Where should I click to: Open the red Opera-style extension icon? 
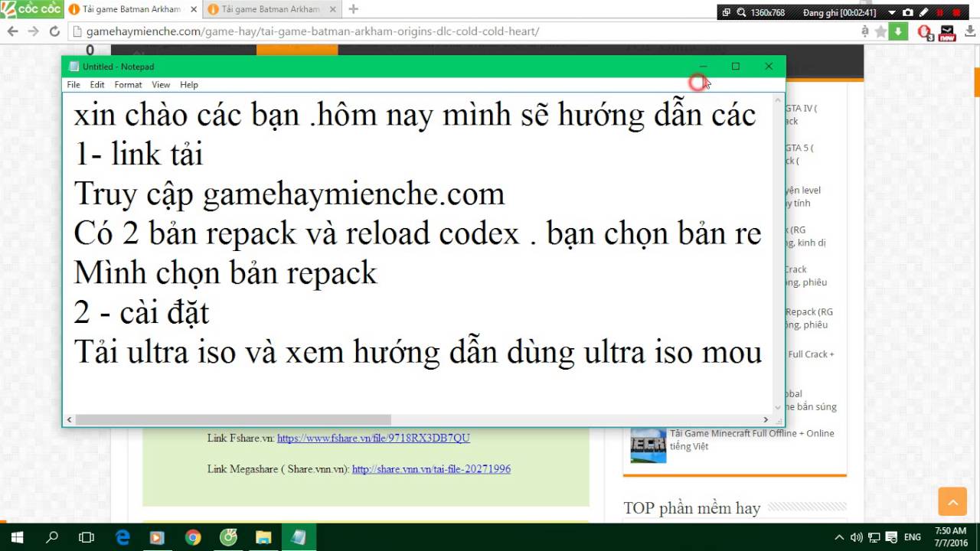[925, 32]
